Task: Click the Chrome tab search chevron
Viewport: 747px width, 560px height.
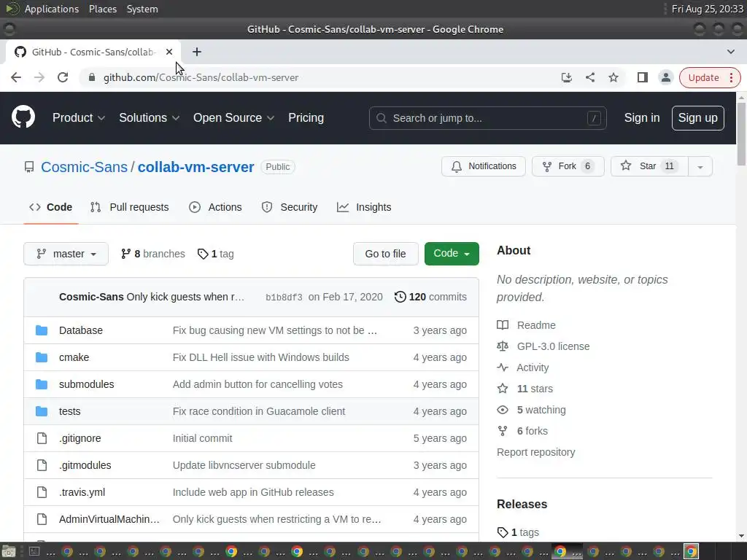Action: (x=731, y=52)
